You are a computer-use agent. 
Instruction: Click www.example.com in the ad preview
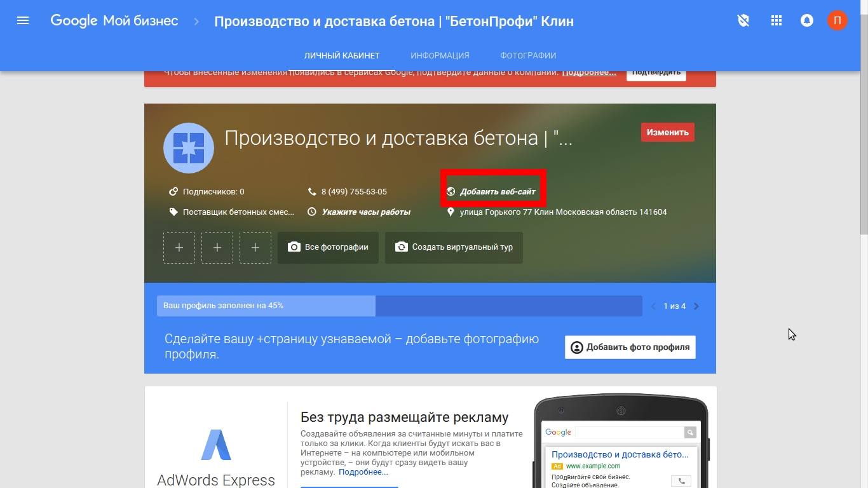593,466
